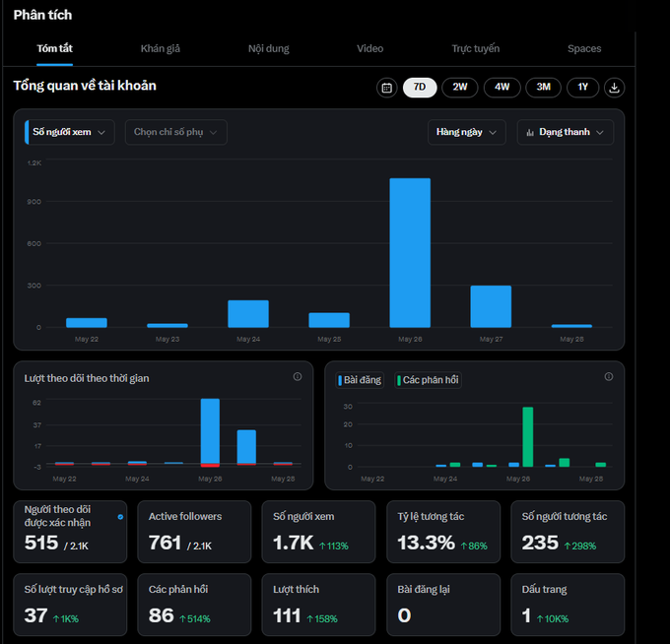Click the May 27 bar in views chart
This screenshot has width=670, height=644.
tap(491, 306)
